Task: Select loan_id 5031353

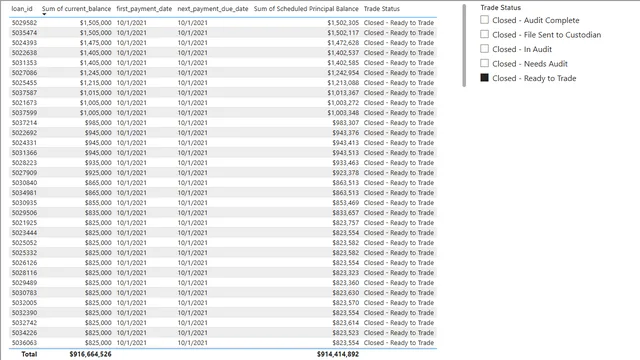Action: point(24,63)
